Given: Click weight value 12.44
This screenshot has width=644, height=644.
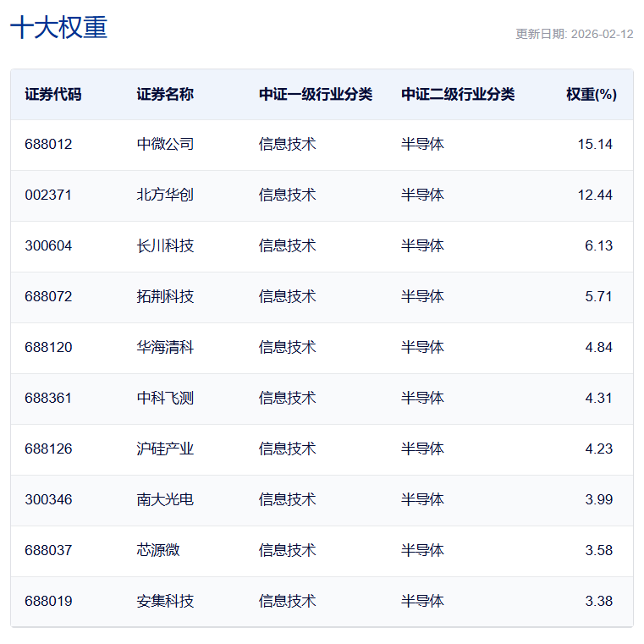Looking at the screenshot, I should pyautogui.click(x=595, y=195).
